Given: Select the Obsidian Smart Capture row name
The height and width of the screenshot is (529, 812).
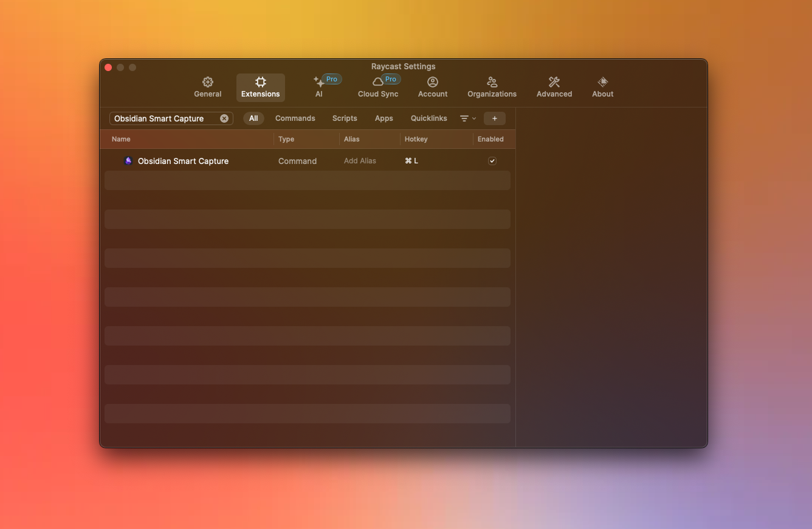Looking at the screenshot, I should 183,161.
